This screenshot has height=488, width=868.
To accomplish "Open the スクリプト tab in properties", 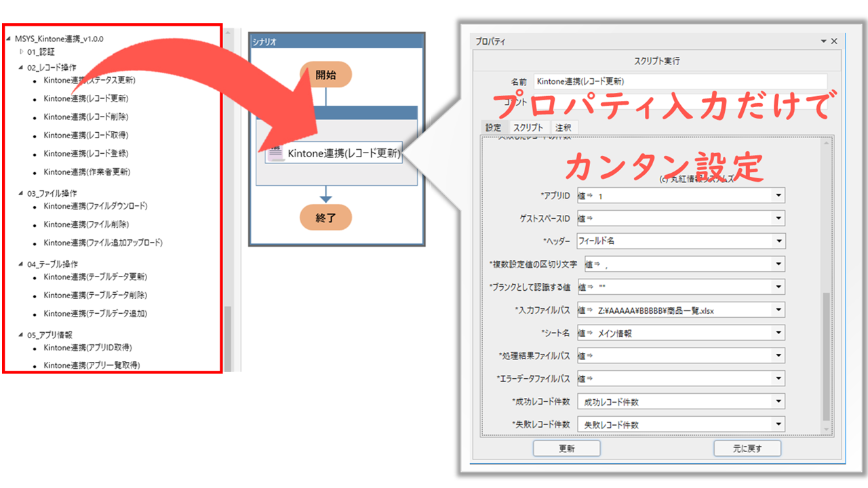I will pos(528,127).
